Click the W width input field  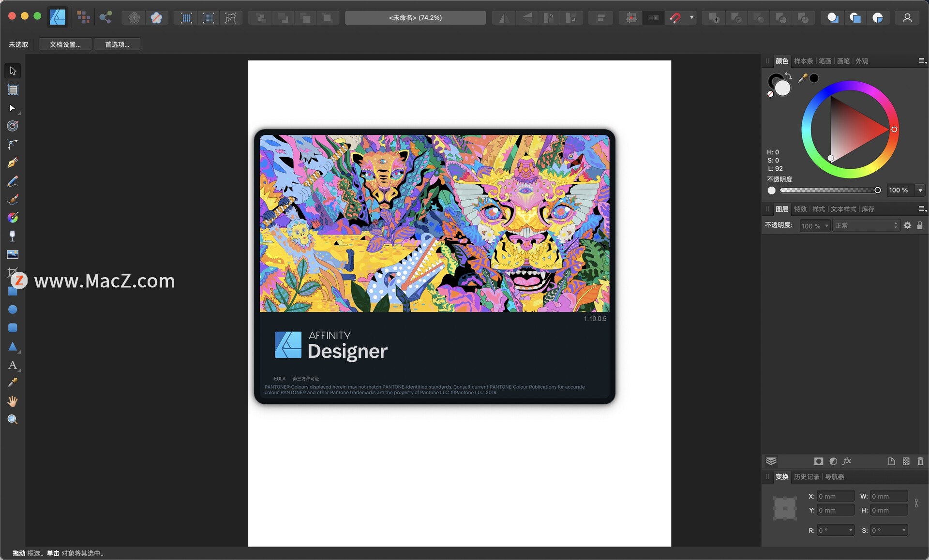pyautogui.click(x=889, y=496)
